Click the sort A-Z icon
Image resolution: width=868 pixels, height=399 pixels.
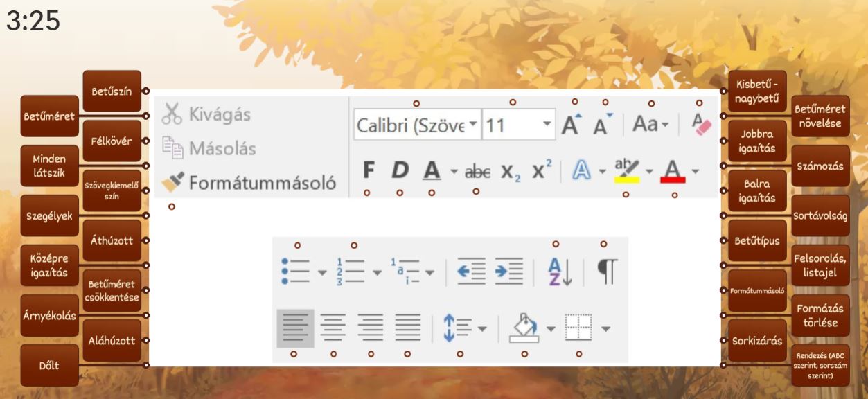(x=560, y=272)
